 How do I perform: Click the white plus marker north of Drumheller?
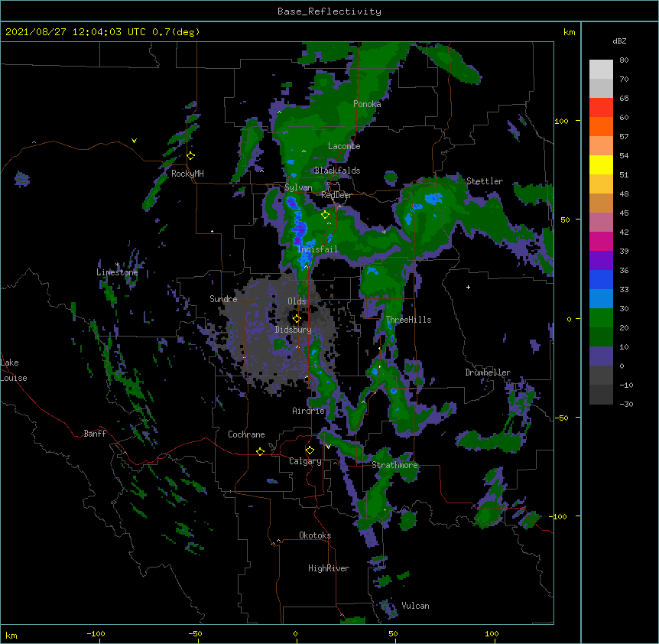[468, 287]
